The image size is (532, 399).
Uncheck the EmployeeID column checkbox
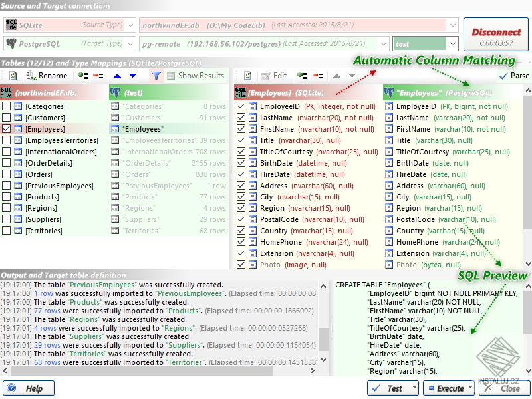tap(241, 106)
